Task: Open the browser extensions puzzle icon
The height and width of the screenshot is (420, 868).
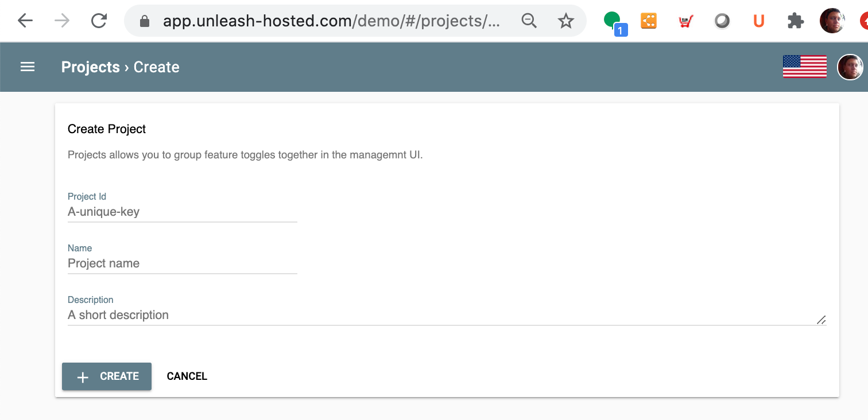Action: point(795,21)
